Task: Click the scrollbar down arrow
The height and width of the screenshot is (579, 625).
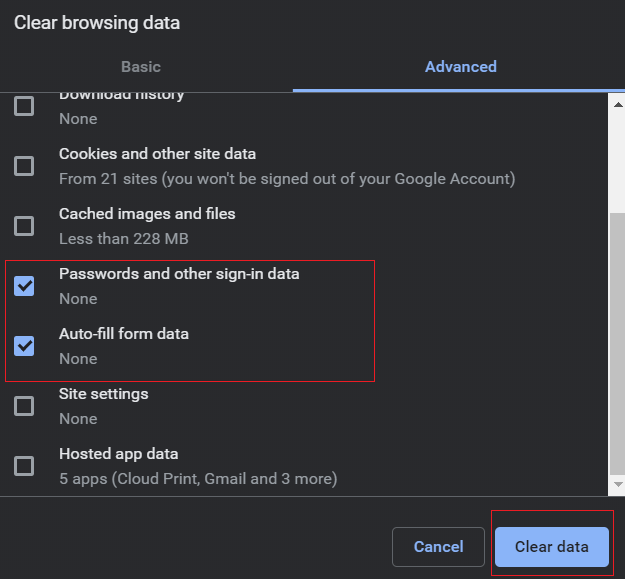Action: click(x=617, y=485)
